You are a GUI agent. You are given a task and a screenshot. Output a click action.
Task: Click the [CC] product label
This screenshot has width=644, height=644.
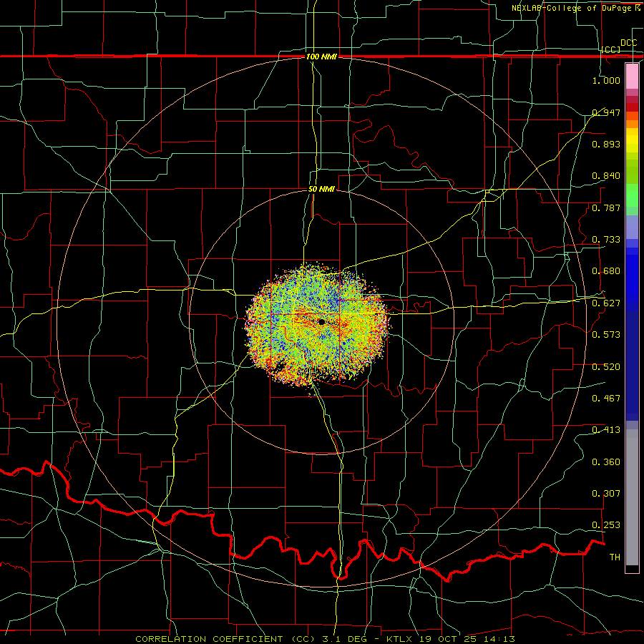click(x=611, y=49)
